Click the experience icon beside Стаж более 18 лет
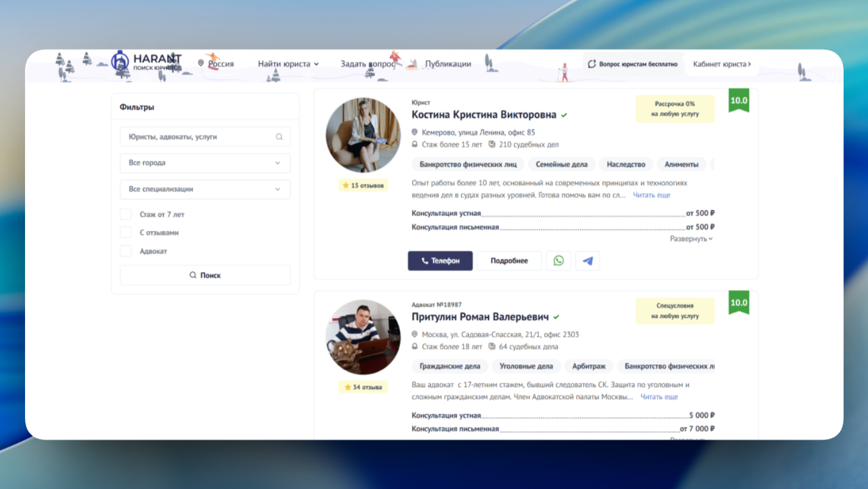This screenshot has width=868, height=489. click(415, 346)
